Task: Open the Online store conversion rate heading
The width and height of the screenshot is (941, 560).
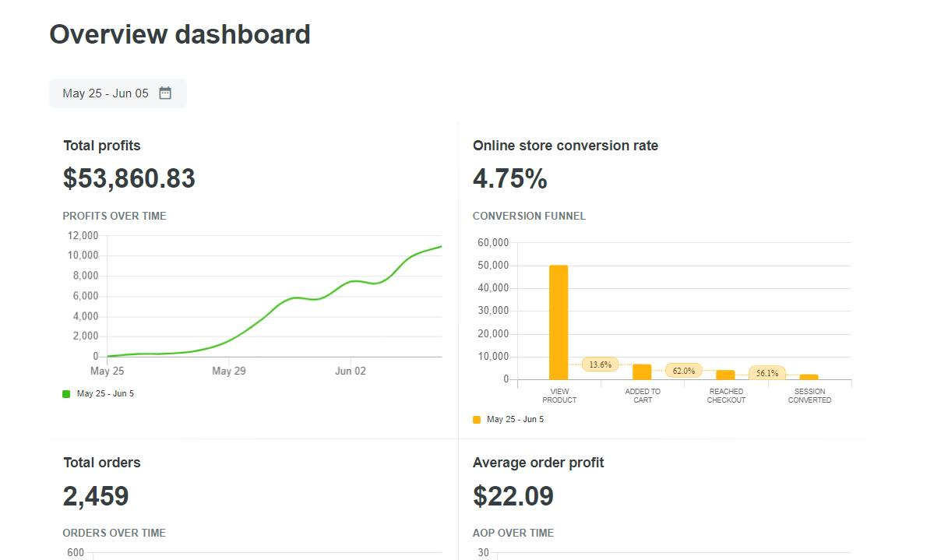Action: pyautogui.click(x=565, y=146)
